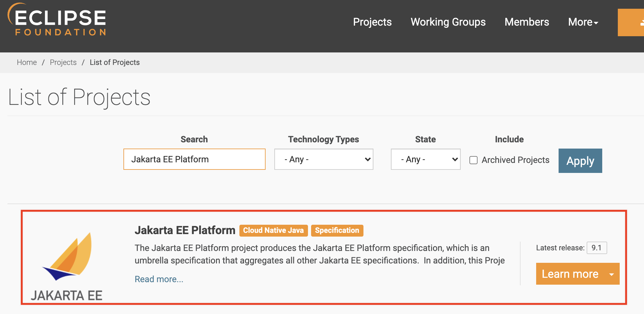
Task: Enable the Archived Projects checkbox
Action: point(473,160)
